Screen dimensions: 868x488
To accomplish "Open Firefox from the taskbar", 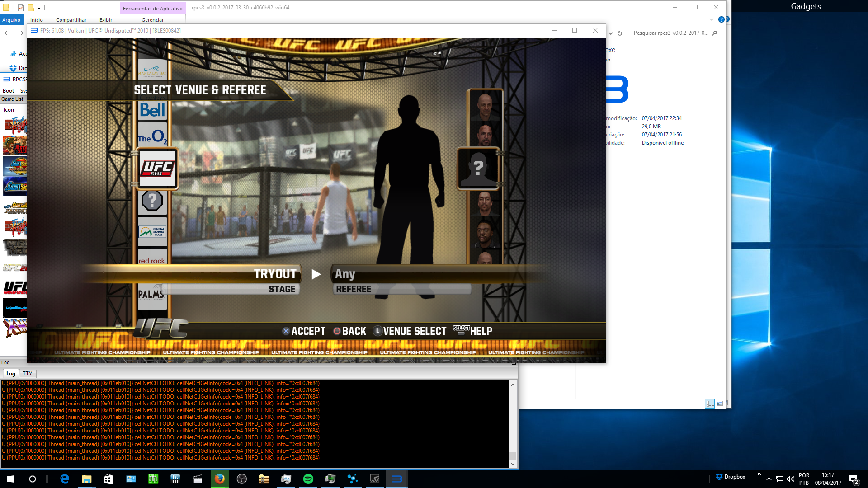I will pyautogui.click(x=220, y=479).
